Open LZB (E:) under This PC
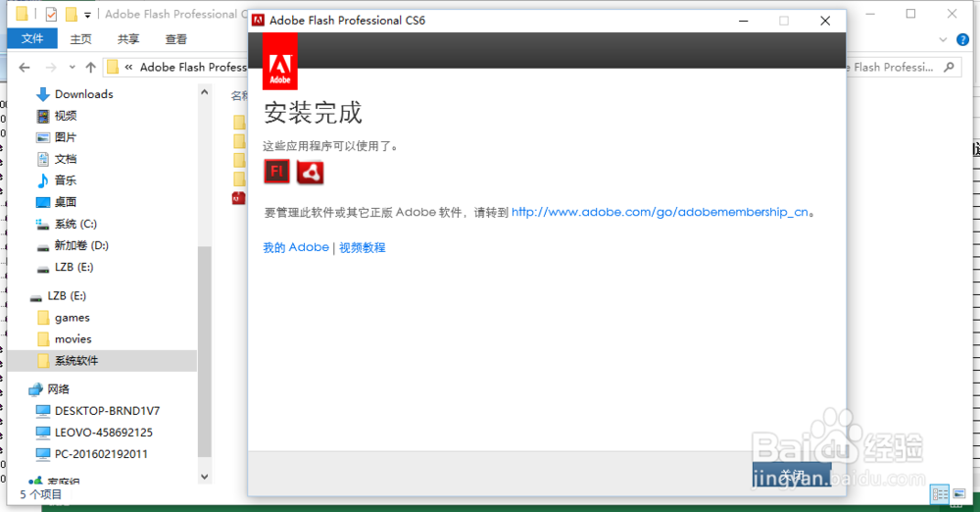Image resolution: width=980 pixels, height=512 pixels. [73, 267]
